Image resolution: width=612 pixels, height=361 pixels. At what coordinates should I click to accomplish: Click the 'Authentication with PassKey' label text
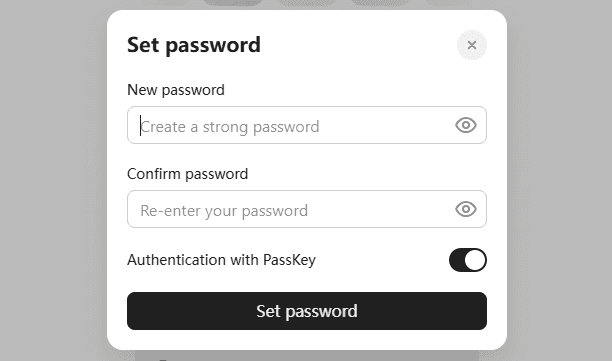point(221,260)
